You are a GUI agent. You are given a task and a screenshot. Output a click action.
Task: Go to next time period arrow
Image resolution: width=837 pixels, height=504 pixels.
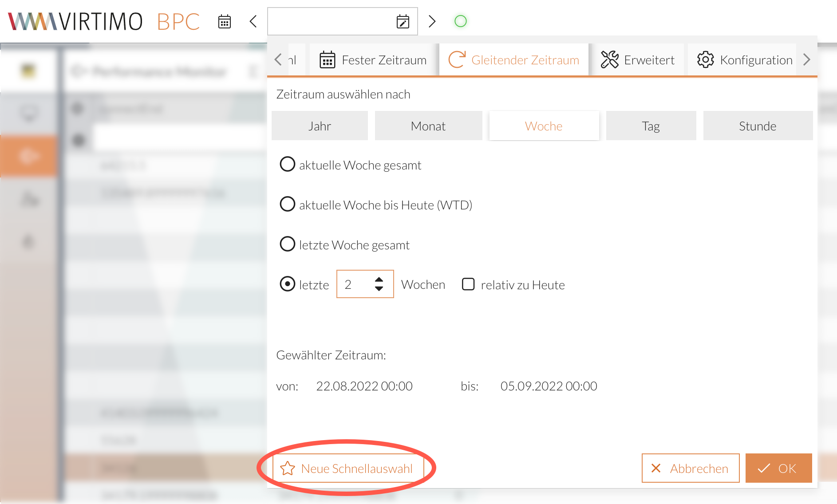[432, 21]
